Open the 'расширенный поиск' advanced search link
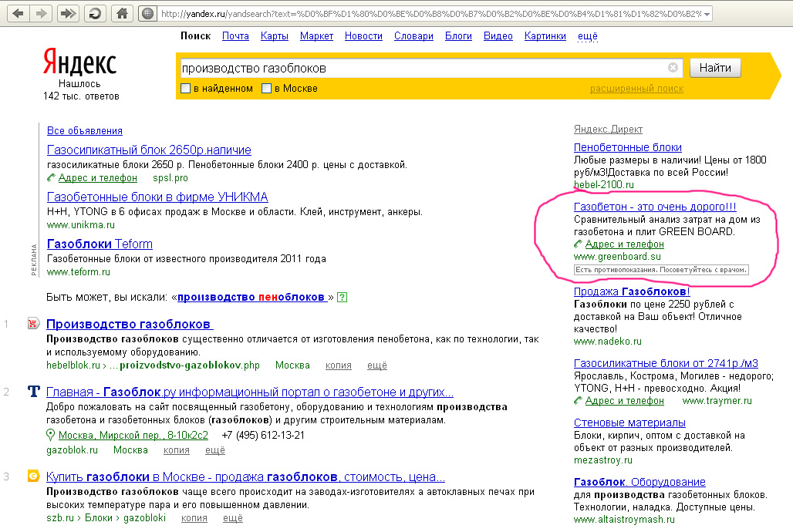The image size is (793, 532). (636, 89)
